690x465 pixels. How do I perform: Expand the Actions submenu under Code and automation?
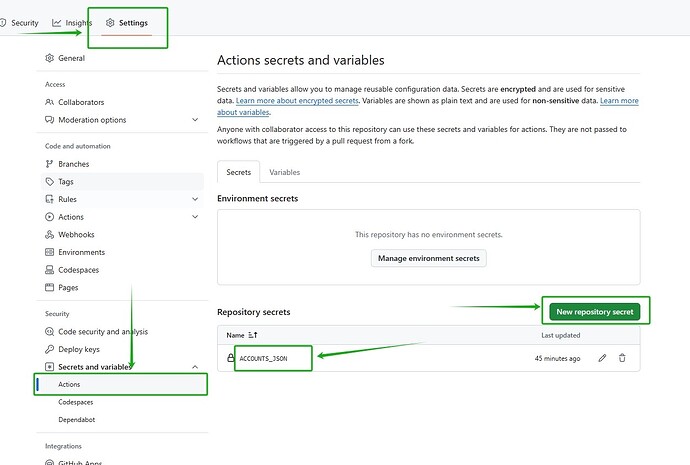[x=195, y=217]
